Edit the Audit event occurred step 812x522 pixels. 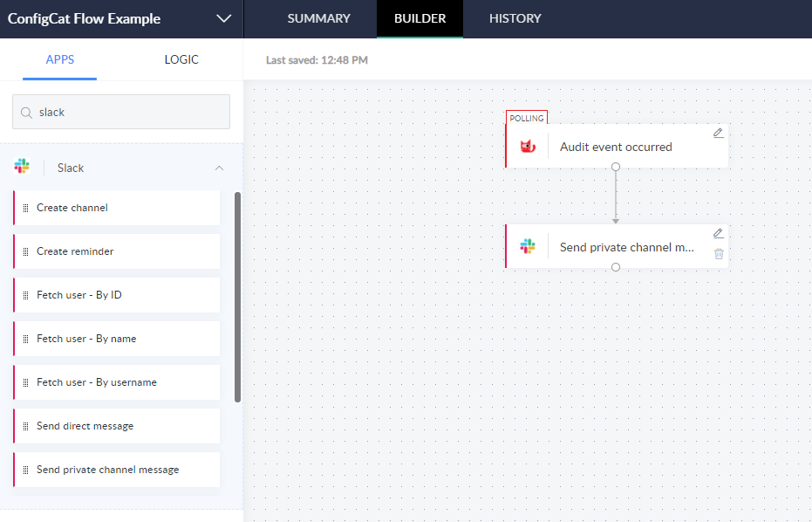pos(718,132)
